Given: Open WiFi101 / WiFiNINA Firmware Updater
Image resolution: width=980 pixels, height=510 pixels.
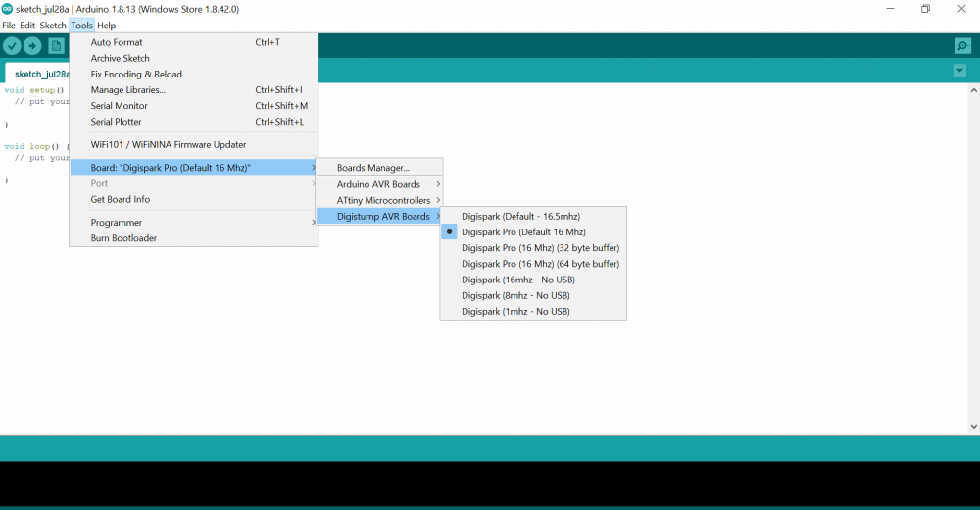Looking at the screenshot, I should click(x=194, y=144).
